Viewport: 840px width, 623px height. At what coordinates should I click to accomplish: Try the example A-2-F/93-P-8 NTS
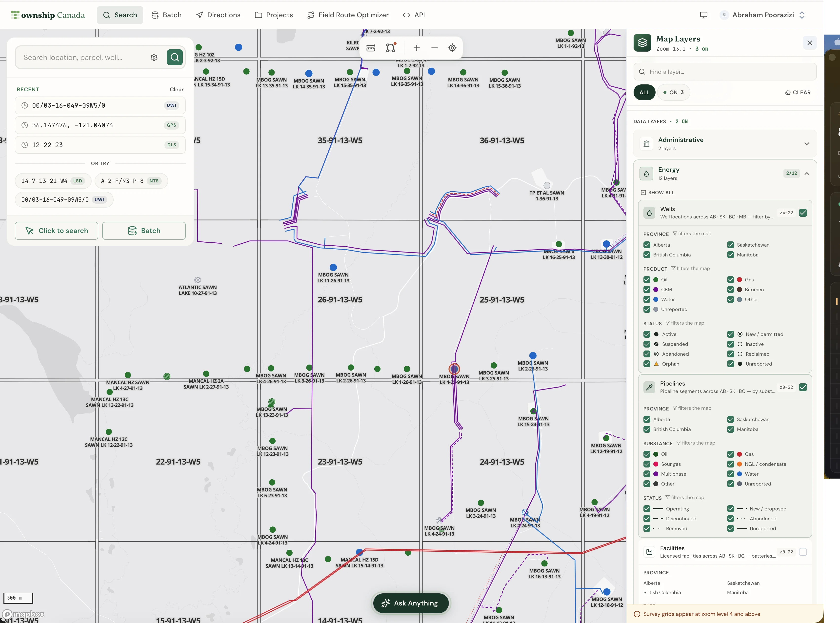pyautogui.click(x=131, y=181)
